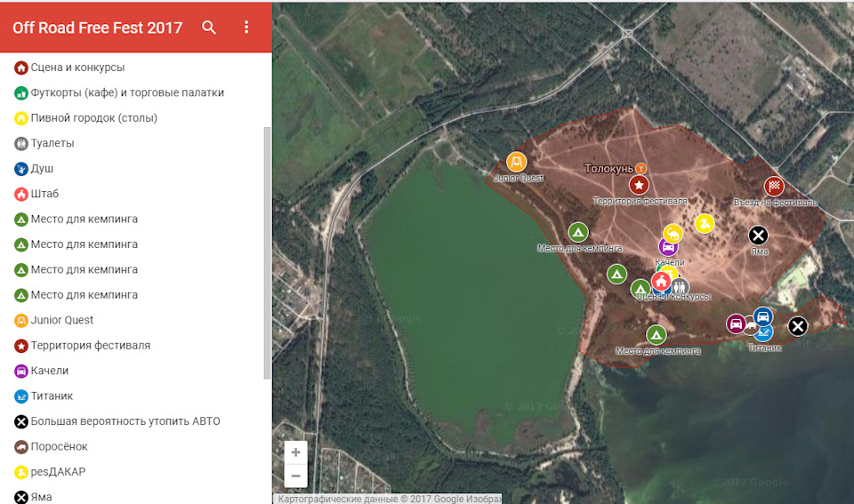Zoom in with the plus button
Viewport: 854px width, 504px height.
point(295,452)
